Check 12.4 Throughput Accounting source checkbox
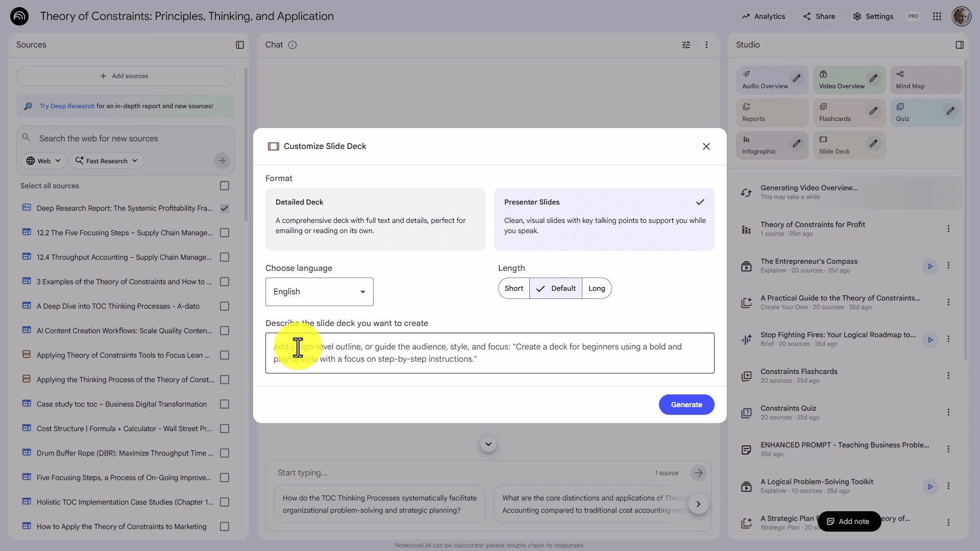Viewport: 980px width, 551px height. (225, 257)
